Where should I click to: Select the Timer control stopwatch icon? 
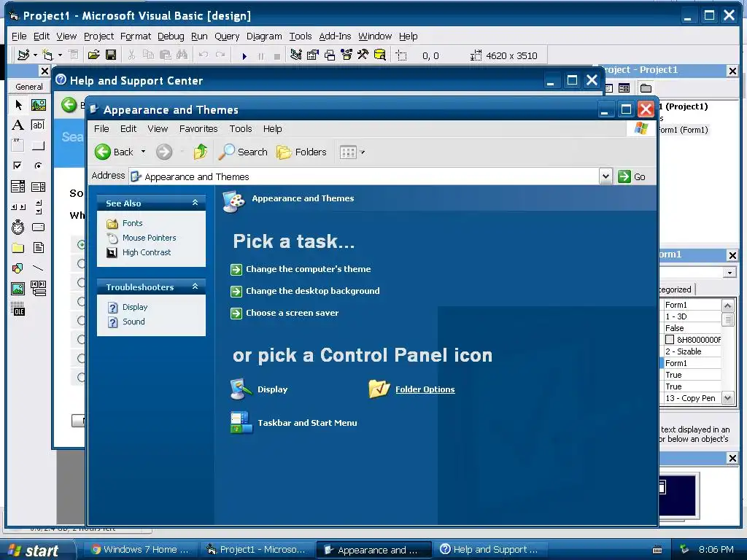[x=18, y=227]
